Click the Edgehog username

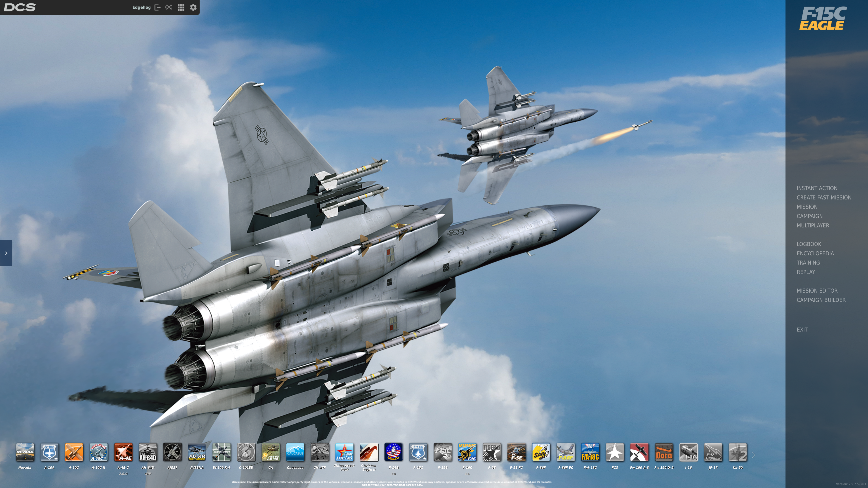tap(141, 7)
